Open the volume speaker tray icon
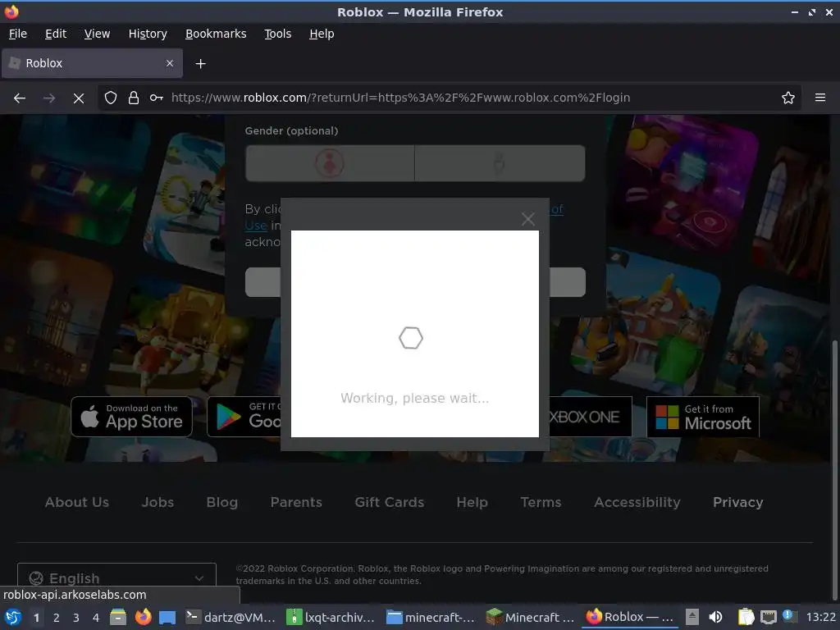The width and height of the screenshot is (840, 630). point(715,617)
